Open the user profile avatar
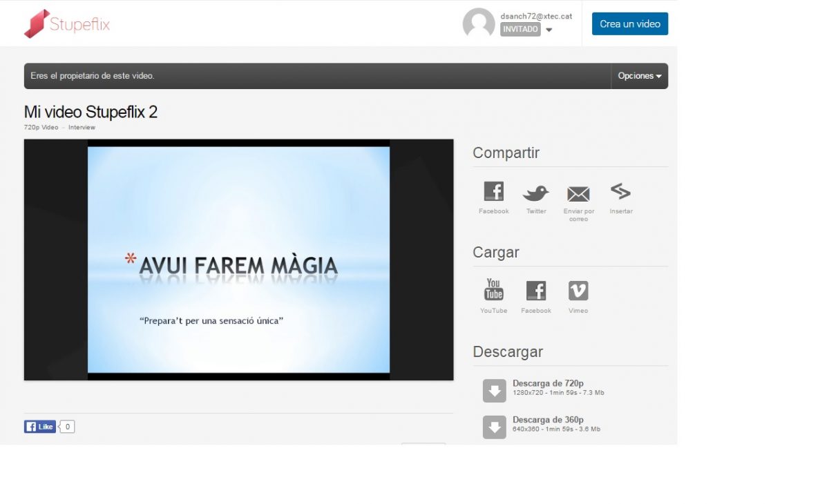 tap(479, 24)
